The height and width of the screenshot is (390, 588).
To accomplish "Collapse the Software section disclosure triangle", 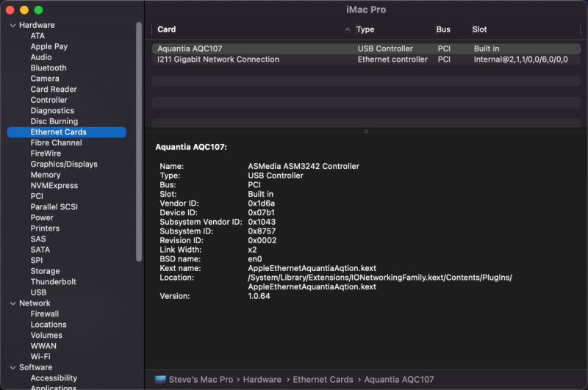I will tap(12, 367).
